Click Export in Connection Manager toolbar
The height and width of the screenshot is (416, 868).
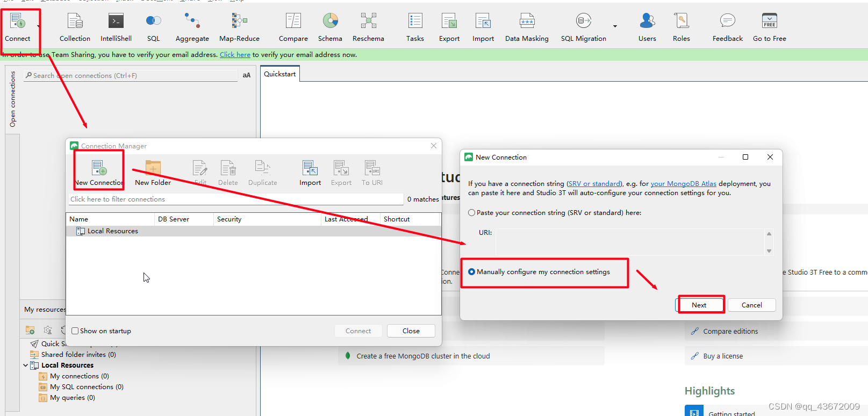341,173
